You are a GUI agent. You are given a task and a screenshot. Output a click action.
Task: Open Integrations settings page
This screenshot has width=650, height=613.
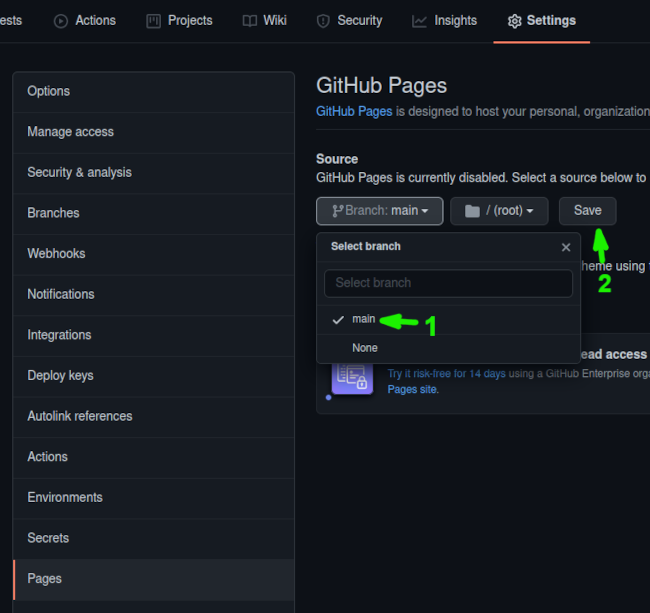[154, 336]
